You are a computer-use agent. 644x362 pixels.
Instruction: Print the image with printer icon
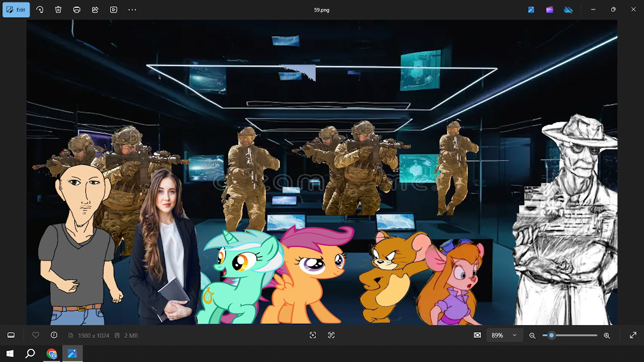pyautogui.click(x=77, y=10)
